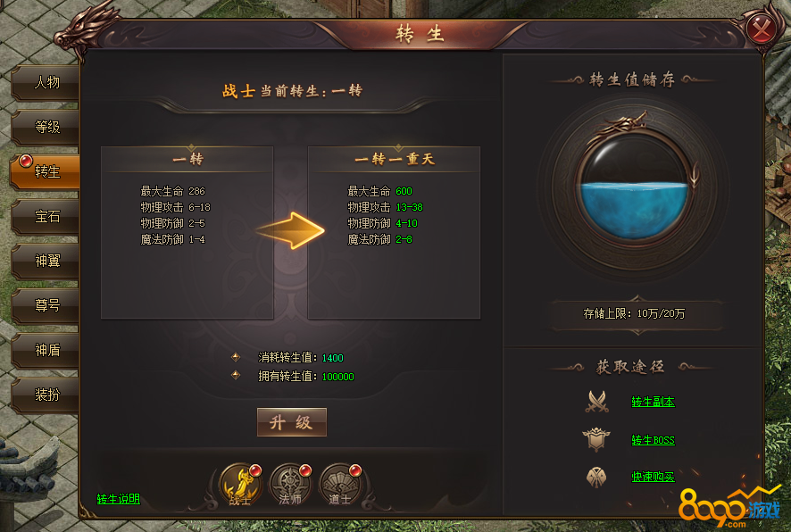
Task: Open the 转生说明 help link
Action: coord(119,499)
